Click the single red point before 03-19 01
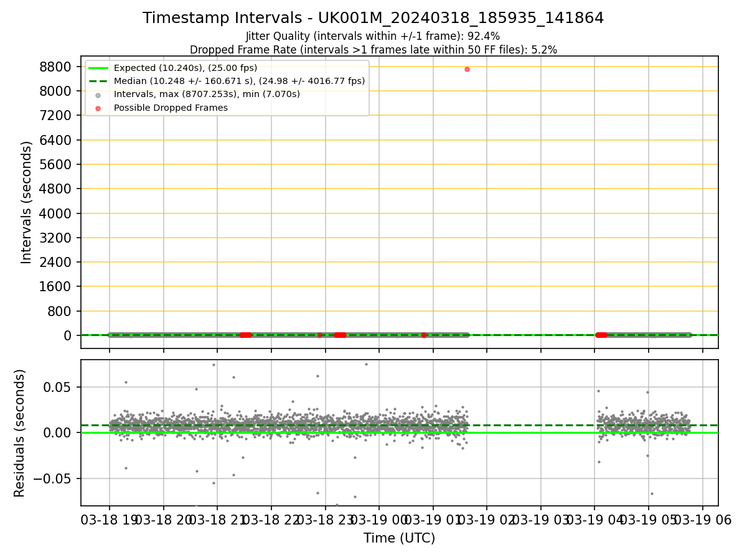 [424, 335]
